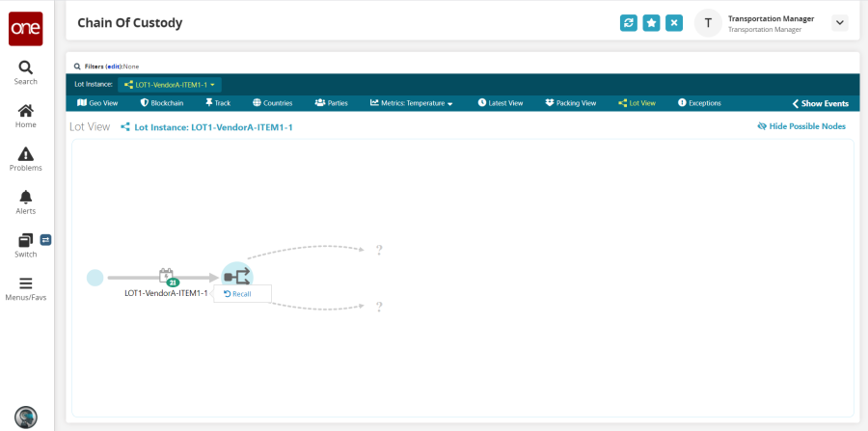Choose Recall from the node popup
The width and height of the screenshot is (868, 431).
237,294
